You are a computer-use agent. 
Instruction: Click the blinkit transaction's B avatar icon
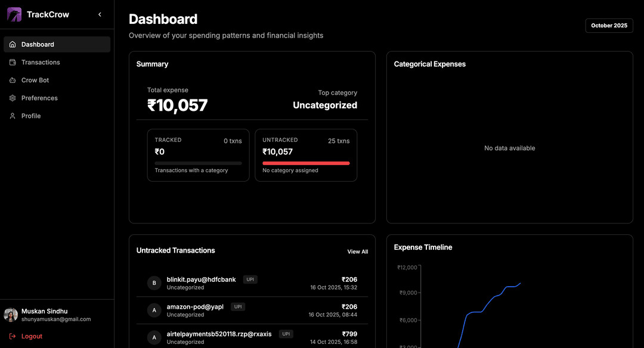coord(154,283)
